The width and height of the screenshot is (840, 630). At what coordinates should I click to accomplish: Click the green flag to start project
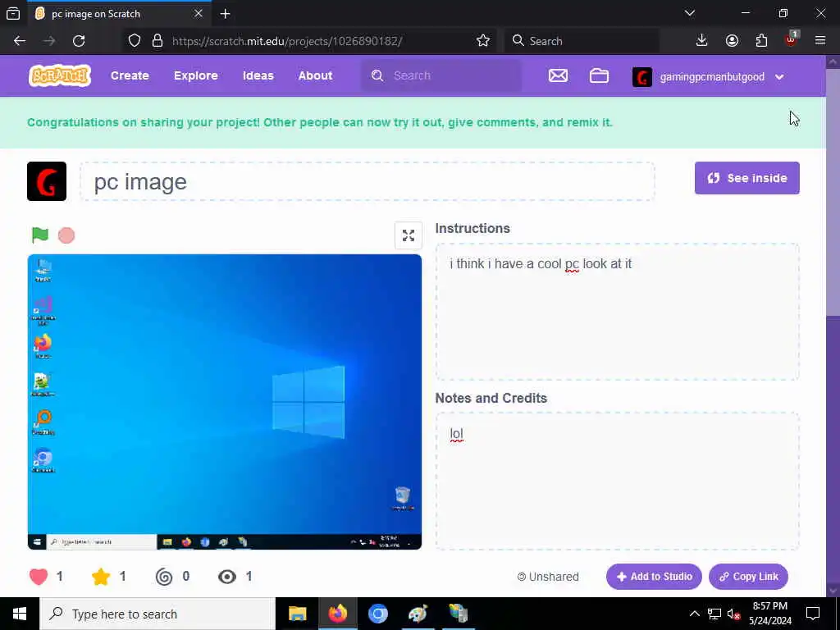click(x=40, y=235)
